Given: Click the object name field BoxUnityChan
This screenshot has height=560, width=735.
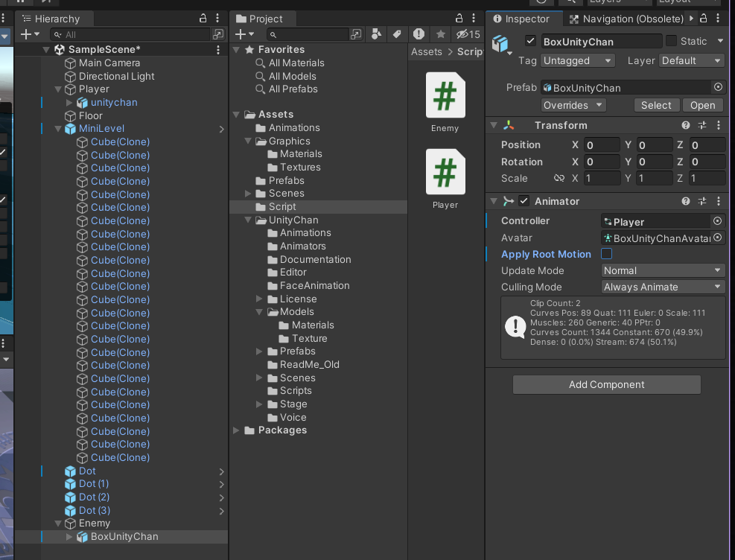Looking at the screenshot, I should [602, 41].
